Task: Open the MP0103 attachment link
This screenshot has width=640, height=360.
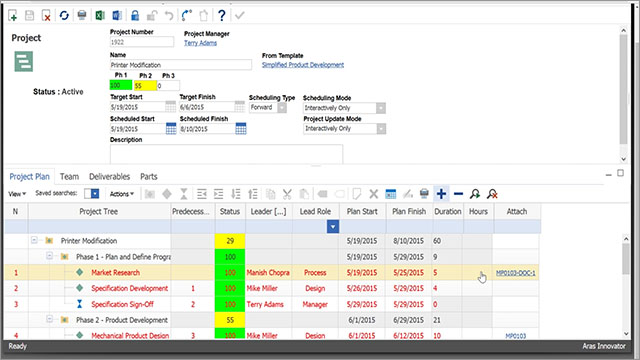Action: (x=516, y=336)
